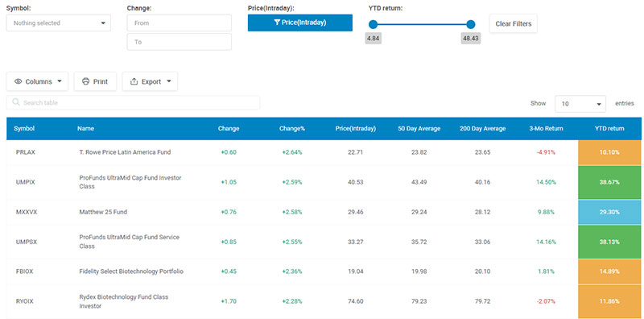The height and width of the screenshot is (319, 644).
Task: Click the Price(Intraday) filter button
Action: point(299,23)
